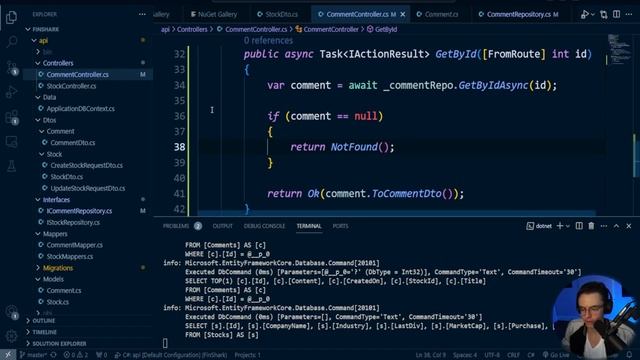Open the Explorer view in activity bar

click(11, 17)
